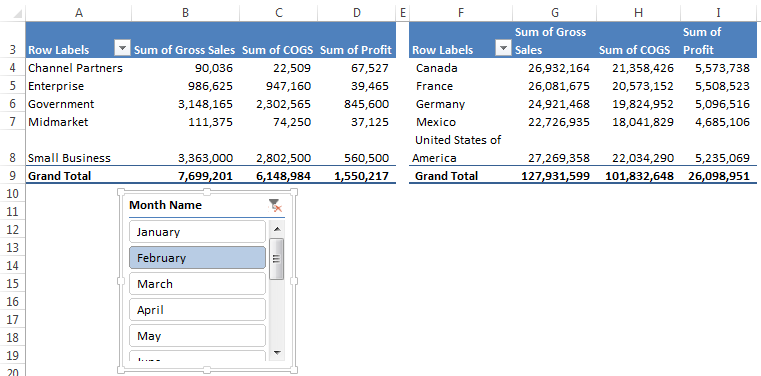Choose April in the Month Name slicer
This screenshot has height=376, width=761.
[x=198, y=310]
